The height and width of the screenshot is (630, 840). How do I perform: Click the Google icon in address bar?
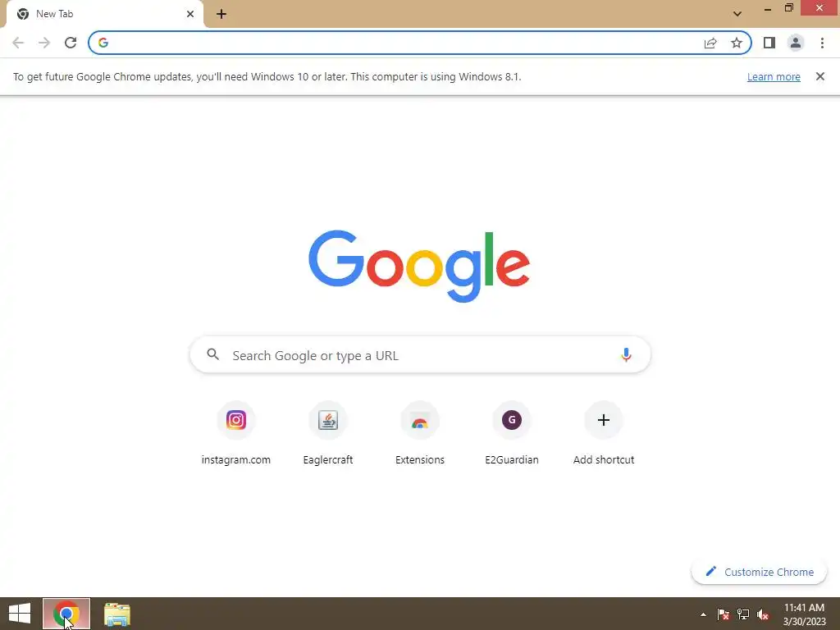[x=103, y=43]
